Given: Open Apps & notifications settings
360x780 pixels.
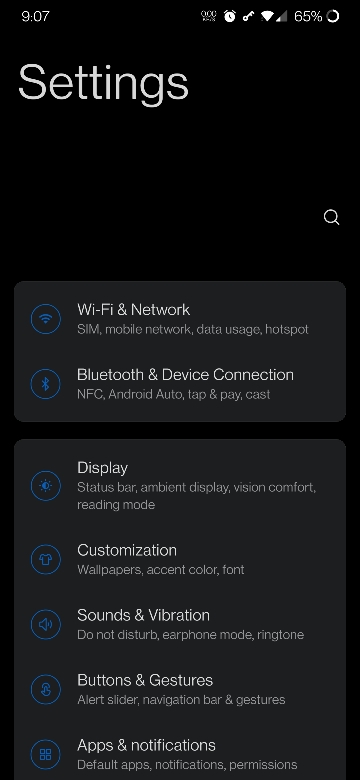Looking at the screenshot, I should tap(180, 754).
